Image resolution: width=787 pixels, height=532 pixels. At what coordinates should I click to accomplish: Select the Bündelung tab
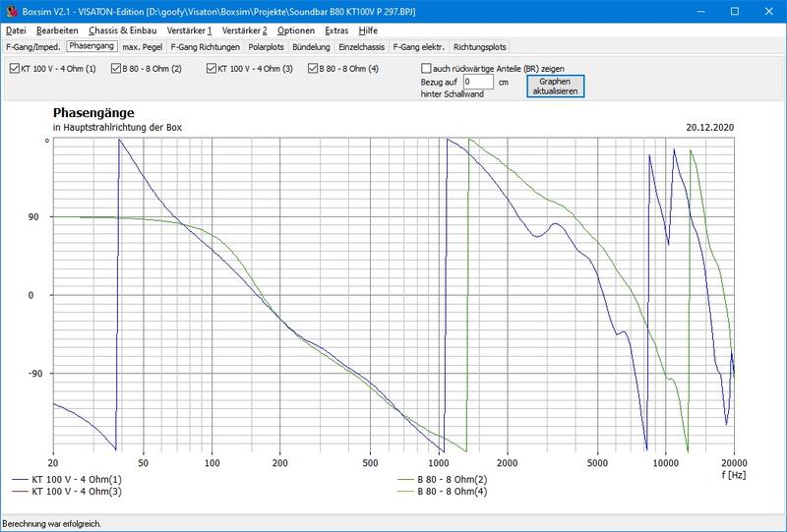click(x=312, y=46)
